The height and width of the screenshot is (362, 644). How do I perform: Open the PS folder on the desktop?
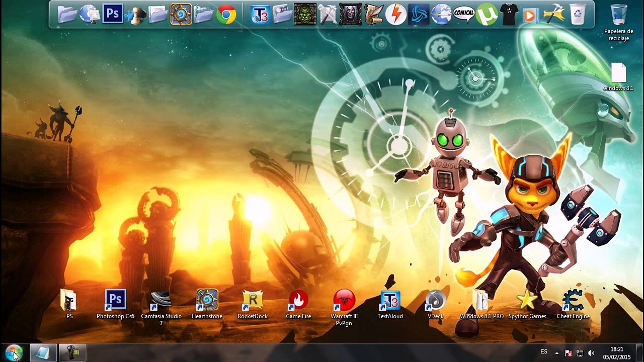[69, 305]
